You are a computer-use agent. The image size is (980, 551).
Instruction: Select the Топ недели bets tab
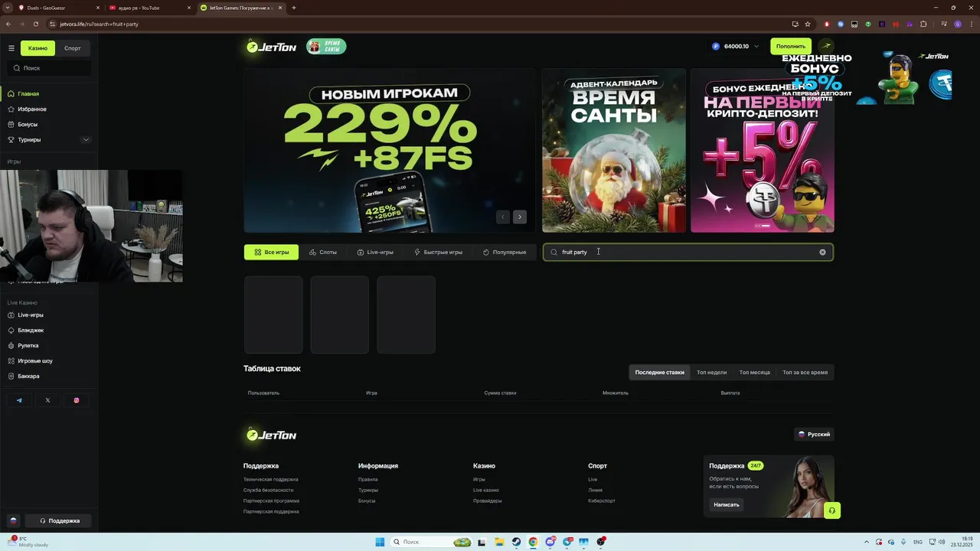[x=711, y=373]
